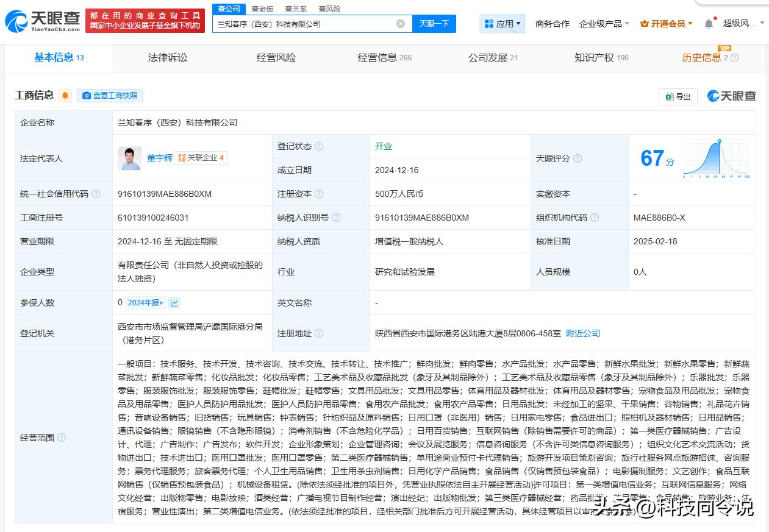Click the orange alert bell beside 工商信息

[x=65, y=96]
